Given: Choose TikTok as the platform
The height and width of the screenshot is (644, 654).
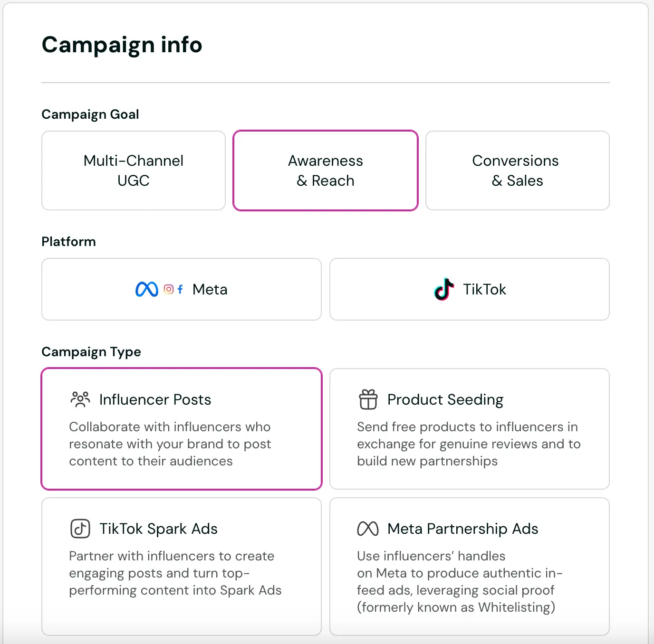Looking at the screenshot, I should pyautogui.click(x=469, y=289).
